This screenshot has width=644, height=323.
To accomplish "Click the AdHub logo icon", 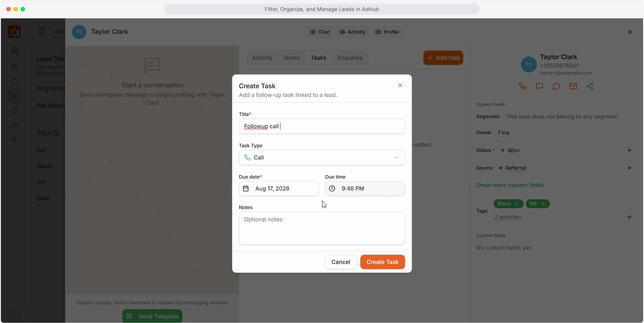I will click(14, 31).
